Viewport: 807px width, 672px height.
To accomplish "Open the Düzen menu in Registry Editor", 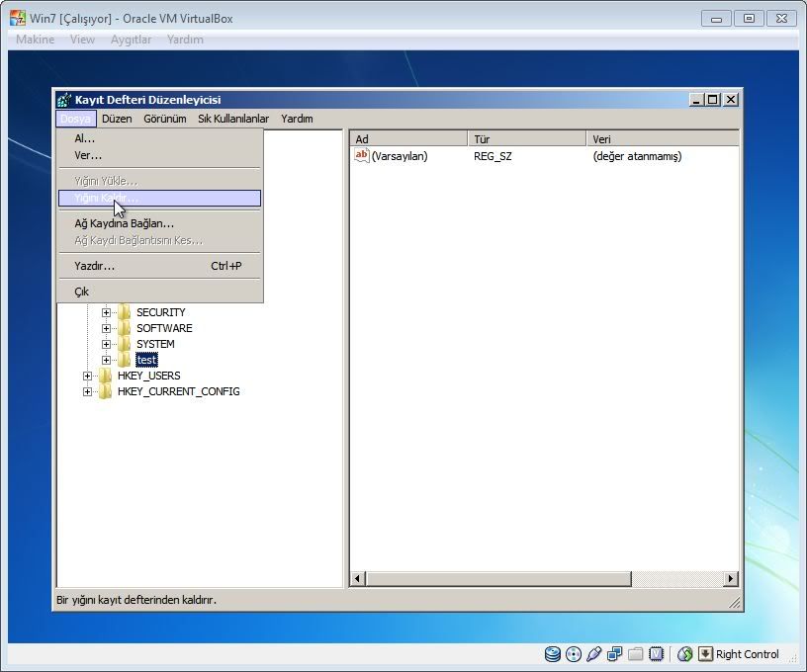I will click(117, 119).
